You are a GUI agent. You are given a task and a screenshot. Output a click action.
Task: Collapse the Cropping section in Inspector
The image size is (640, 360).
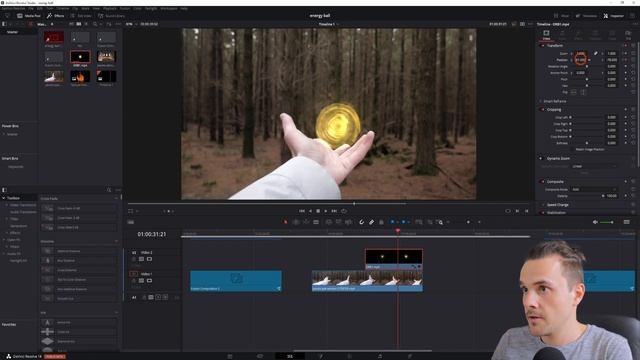tap(553, 110)
